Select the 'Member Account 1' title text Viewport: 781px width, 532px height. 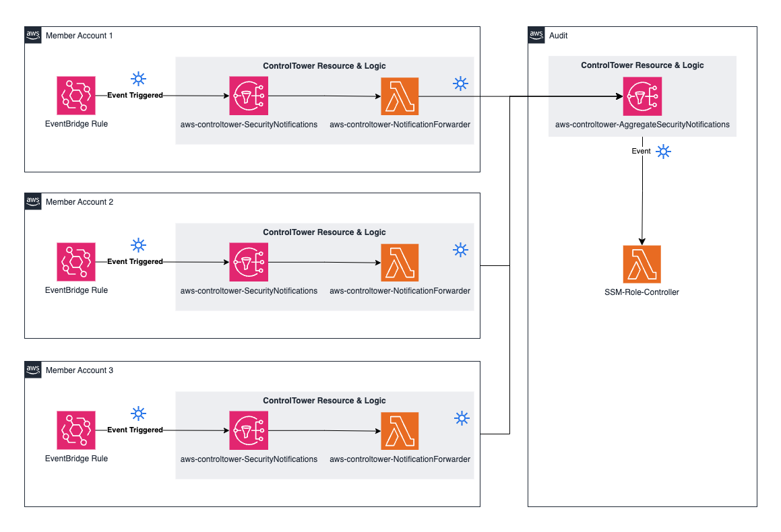coord(80,35)
